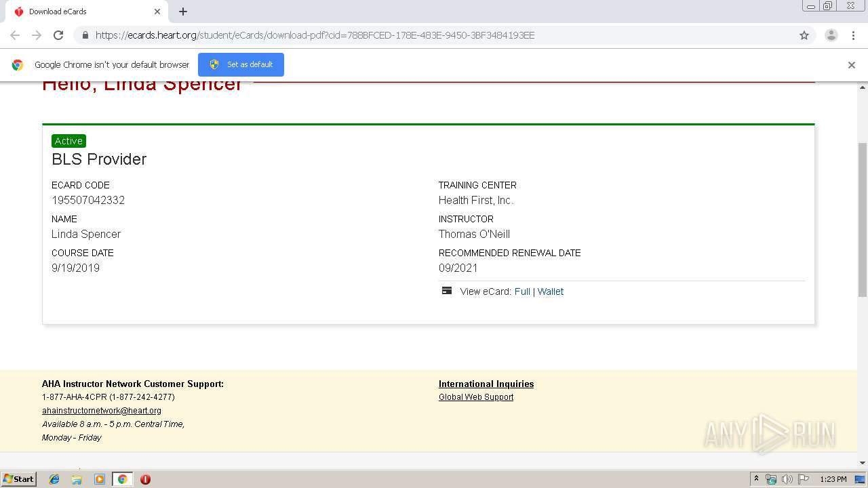Click the Active status badge
The height and width of the screenshot is (488, 868).
68,141
